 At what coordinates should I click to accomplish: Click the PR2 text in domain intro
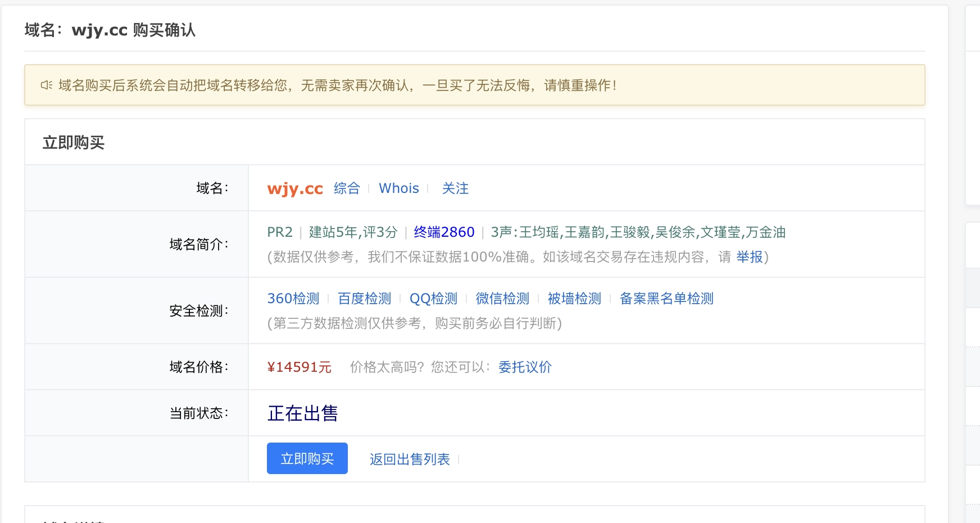click(280, 232)
